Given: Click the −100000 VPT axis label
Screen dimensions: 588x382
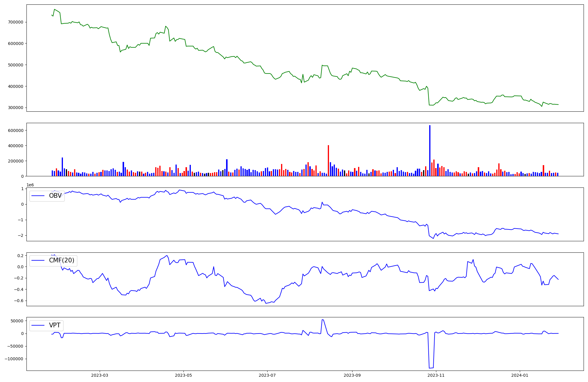Looking at the screenshot, I should pos(14,359).
